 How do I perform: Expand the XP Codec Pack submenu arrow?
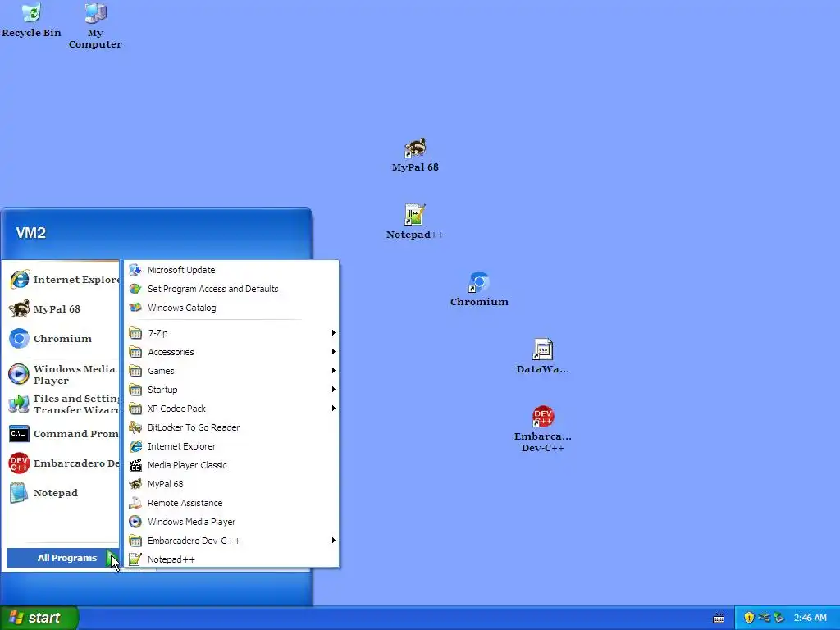coord(333,409)
